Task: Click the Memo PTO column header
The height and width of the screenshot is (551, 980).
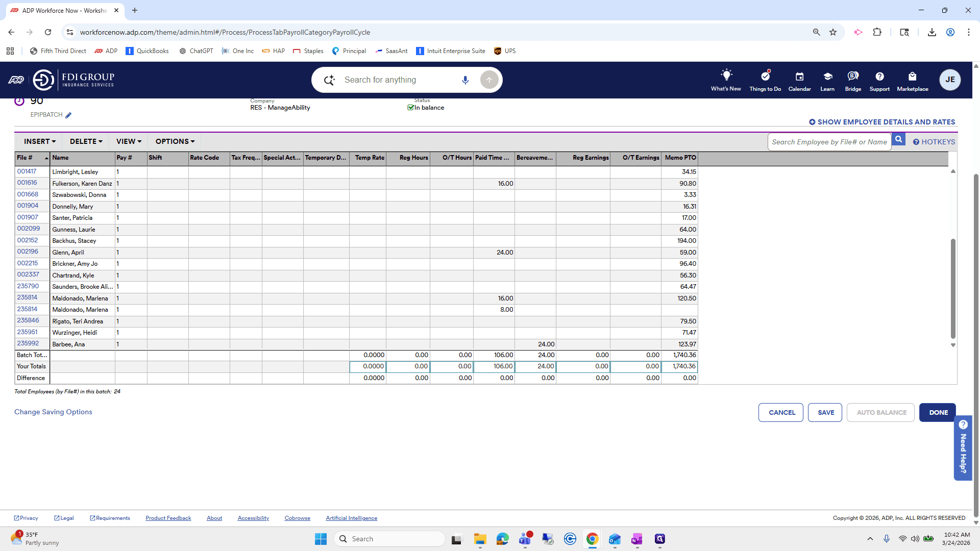Action: (x=679, y=158)
